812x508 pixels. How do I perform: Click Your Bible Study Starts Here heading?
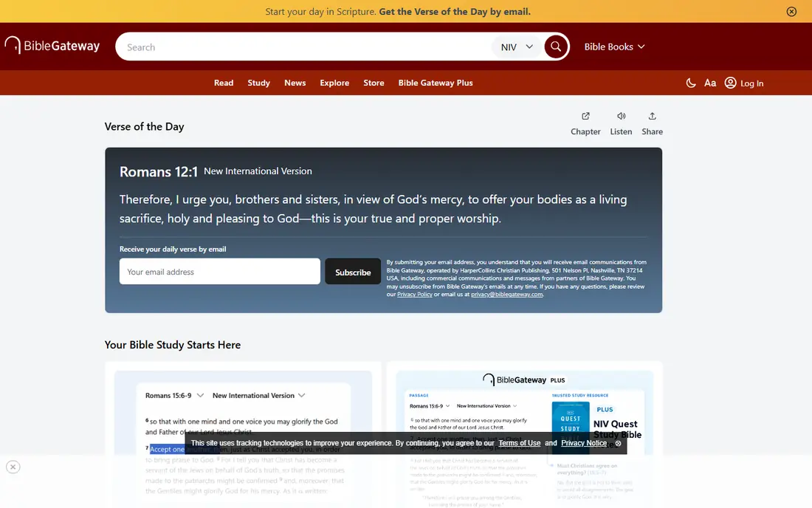tap(173, 345)
